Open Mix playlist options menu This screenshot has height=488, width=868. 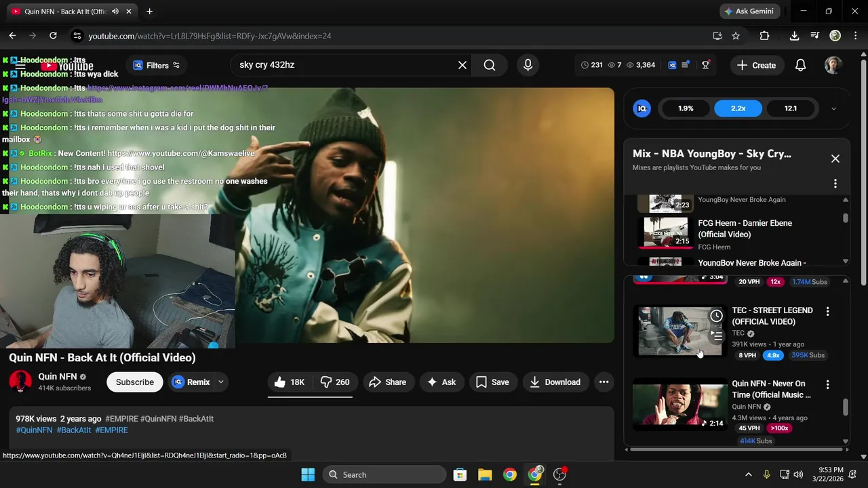pos(835,184)
